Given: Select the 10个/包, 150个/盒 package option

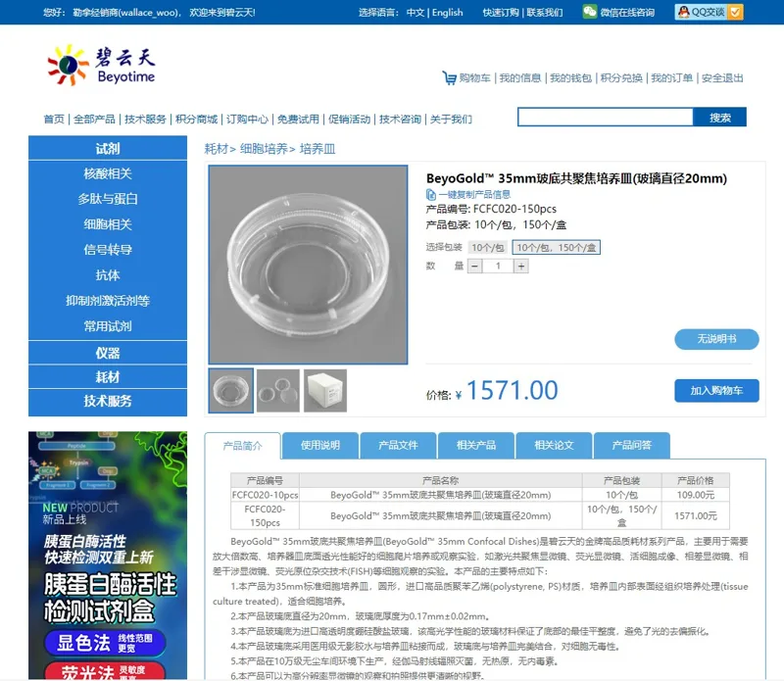Looking at the screenshot, I should [x=556, y=248].
